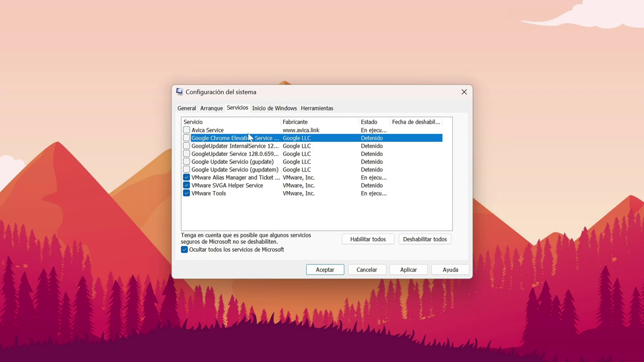Click the www.avica.link manufacturer cell
This screenshot has height=362, width=644.
coord(301,130)
